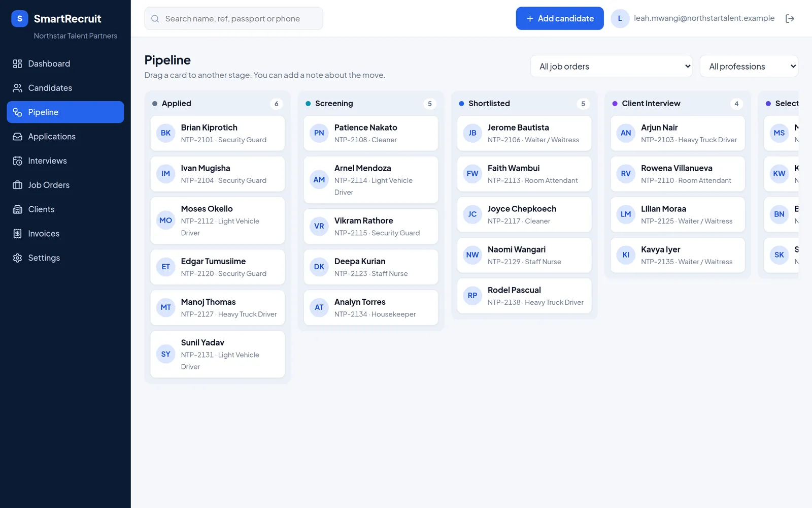This screenshot has height=508, width=812.
Task: Select the Rodel Pascual card
Action: 524,296
